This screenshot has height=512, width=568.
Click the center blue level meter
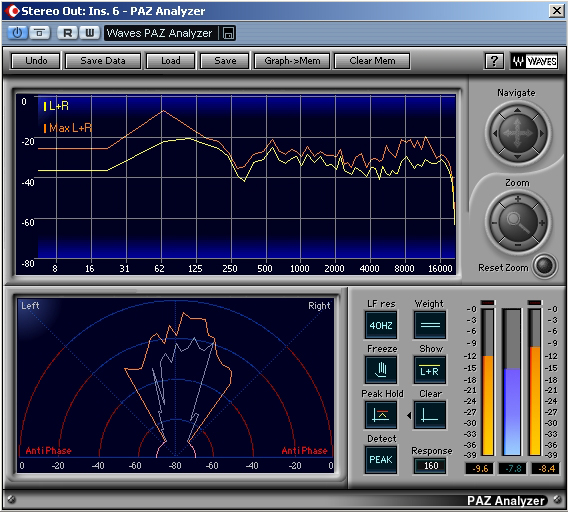512,382
